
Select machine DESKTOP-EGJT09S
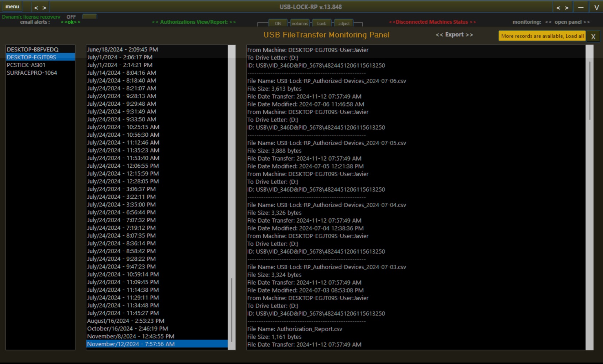[x=40, y=57]
